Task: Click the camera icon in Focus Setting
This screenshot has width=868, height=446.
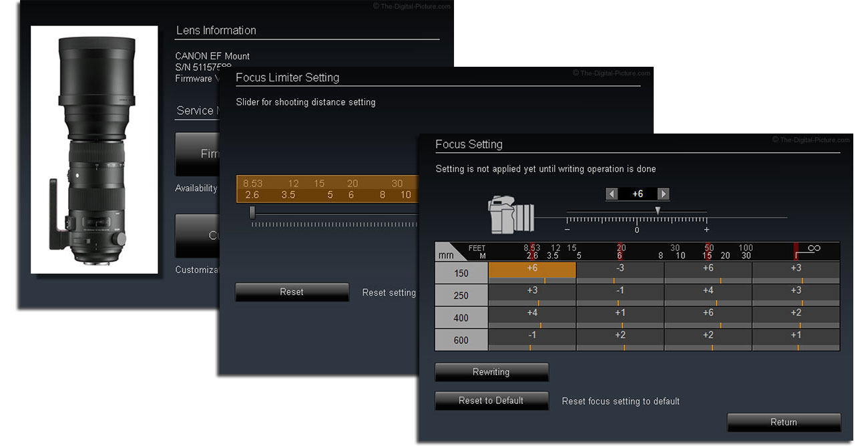Action: click(512, 215)
